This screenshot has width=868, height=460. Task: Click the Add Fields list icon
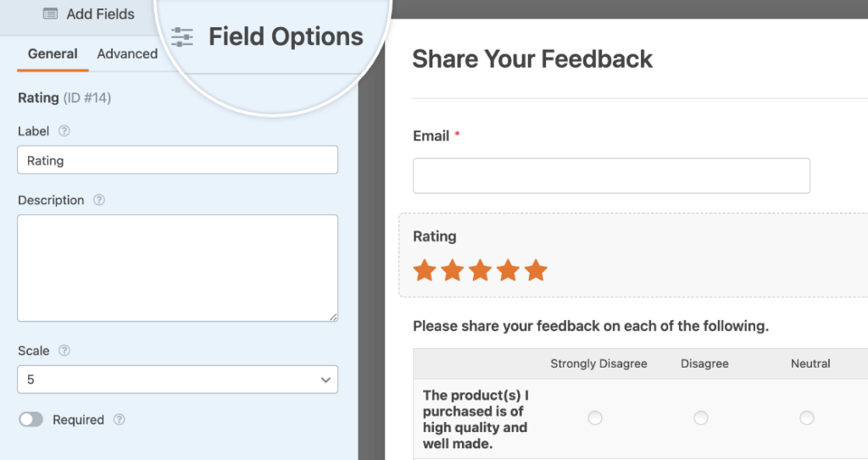point(50,14)
